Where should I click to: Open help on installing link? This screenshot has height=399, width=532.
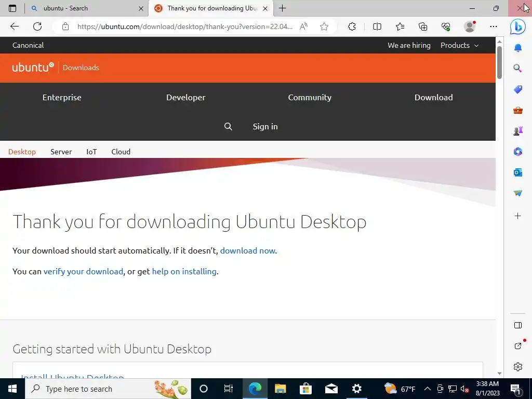click(184, 271)
